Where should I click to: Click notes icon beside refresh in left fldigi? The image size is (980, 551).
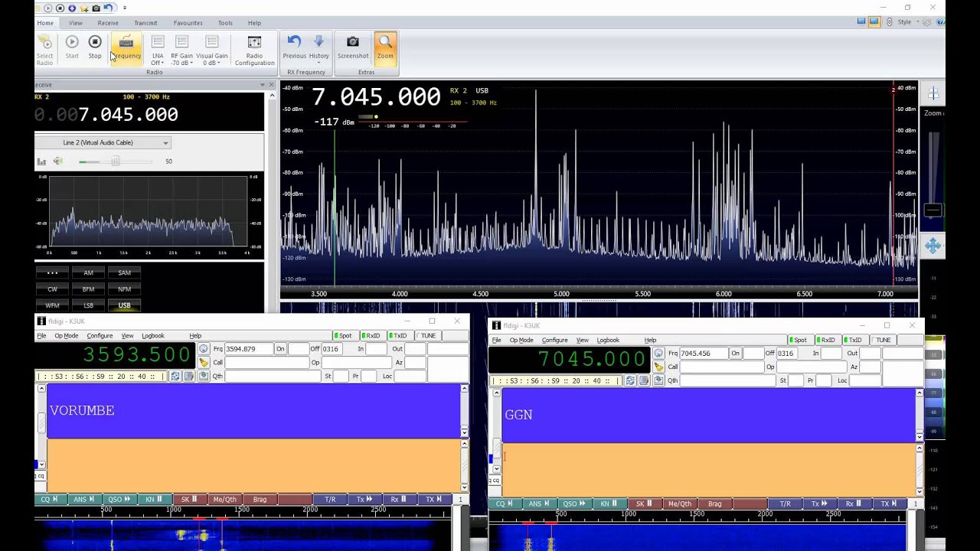click(x=188, y=377)
